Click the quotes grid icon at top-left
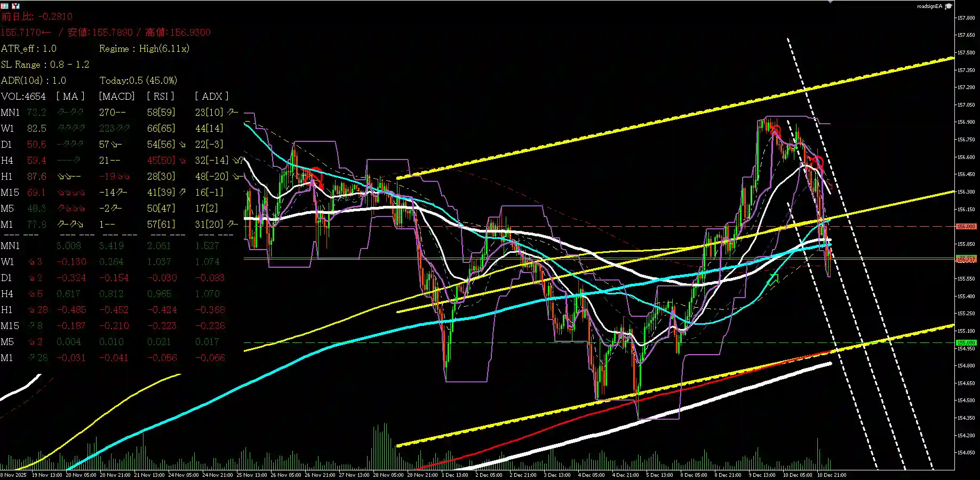 click(x=6, y=6)
